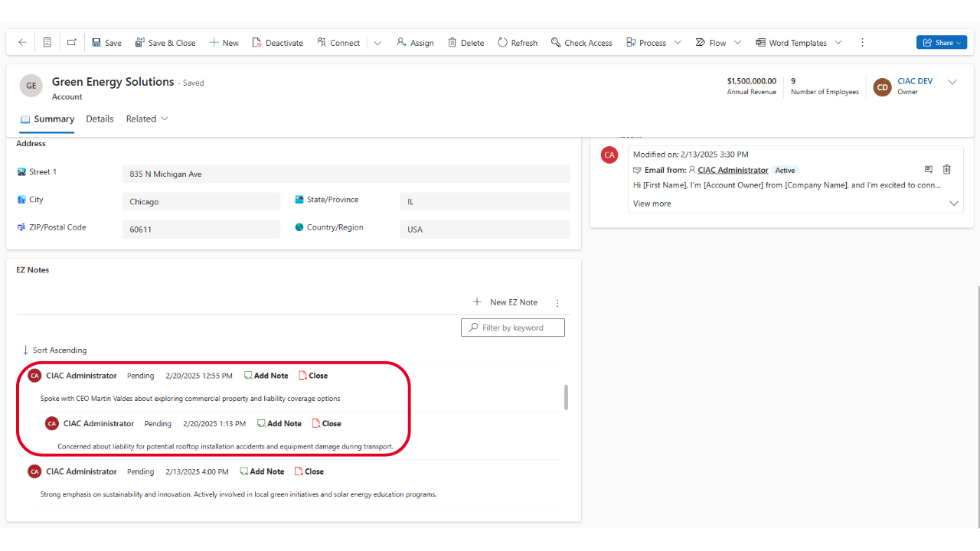
Task: Click the Refresh toolbar button
Action: click(518, 43)
